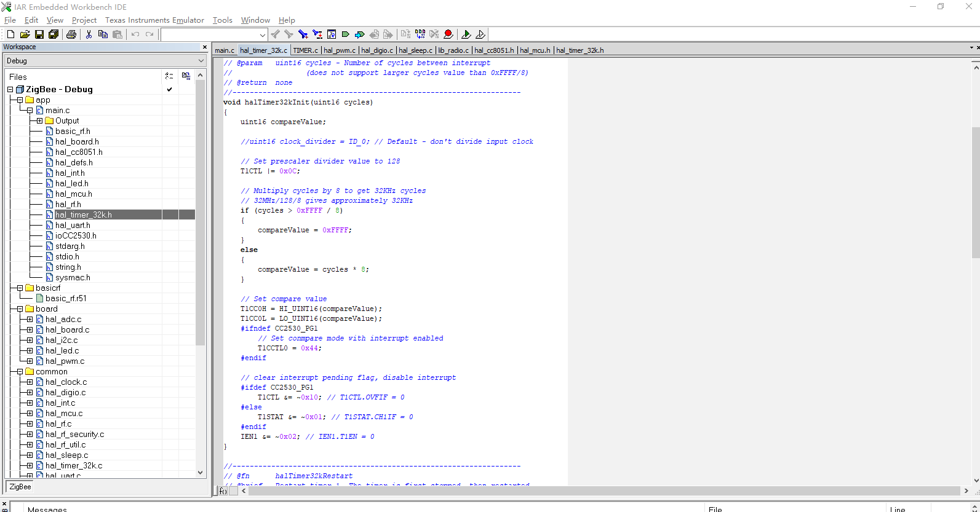Start Debug without Downloading
The image size is (980, 512).
480,34
